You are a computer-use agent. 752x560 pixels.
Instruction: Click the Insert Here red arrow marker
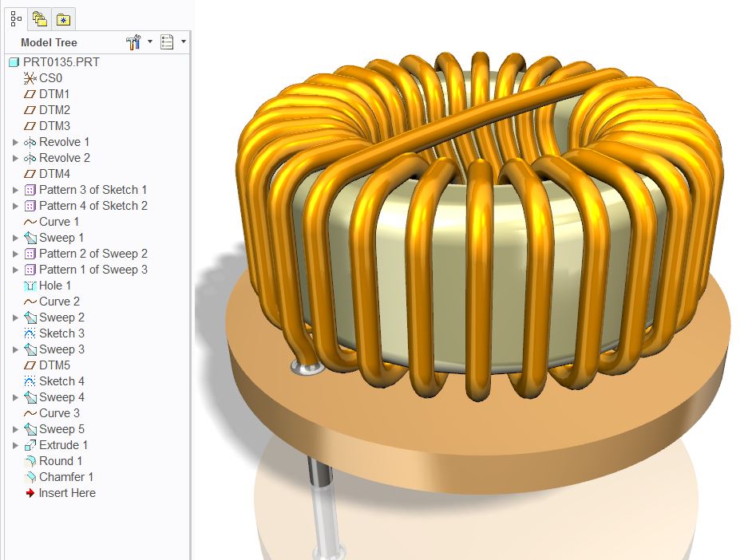(x=30, y=493)
